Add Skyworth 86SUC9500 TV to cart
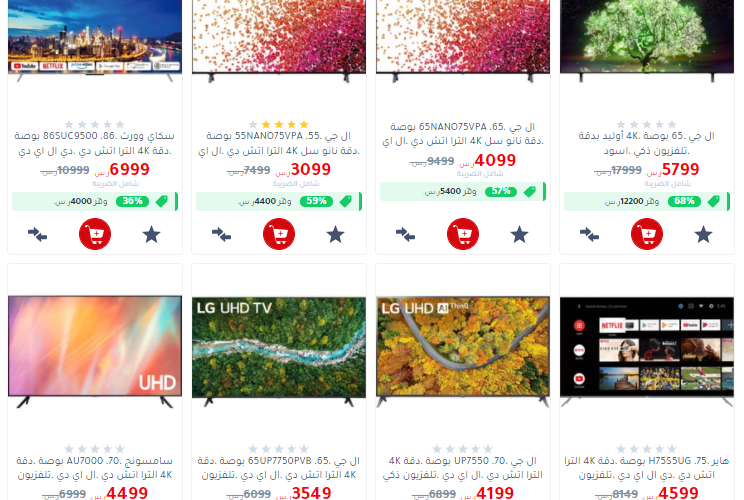Image resolution: width=744 pixels, height=500 pixels. coord(95,234)
